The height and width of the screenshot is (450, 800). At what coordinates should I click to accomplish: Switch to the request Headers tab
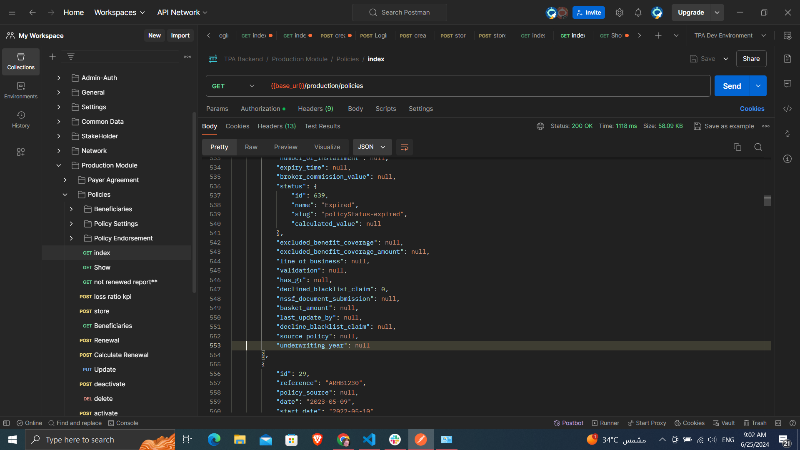315,108
